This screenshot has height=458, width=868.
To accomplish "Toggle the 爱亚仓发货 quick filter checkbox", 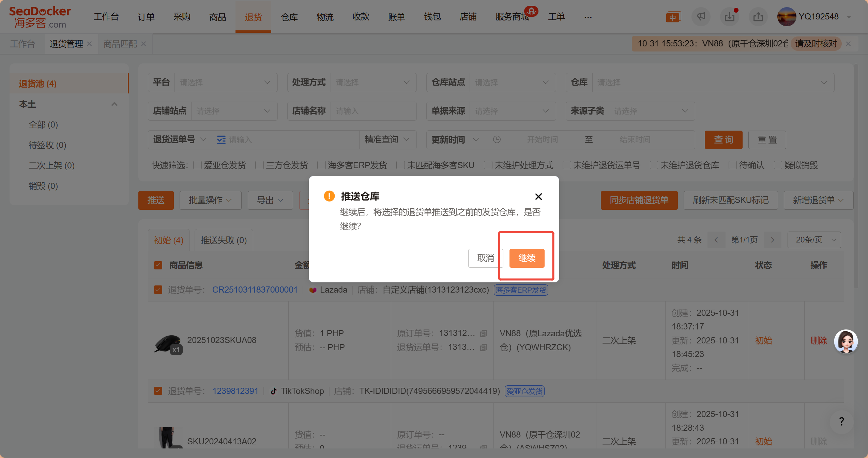I will click(197, 165).
